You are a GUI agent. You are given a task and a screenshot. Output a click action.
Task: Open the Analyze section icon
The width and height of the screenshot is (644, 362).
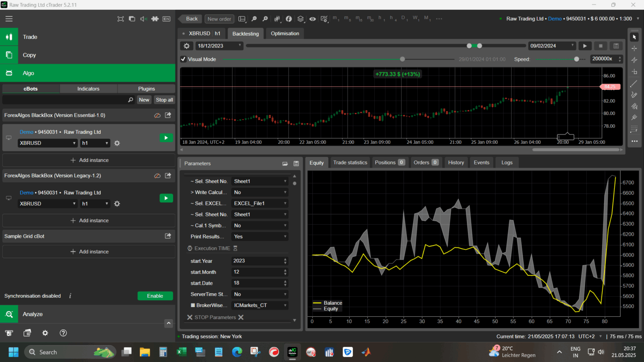coord(9,314)
